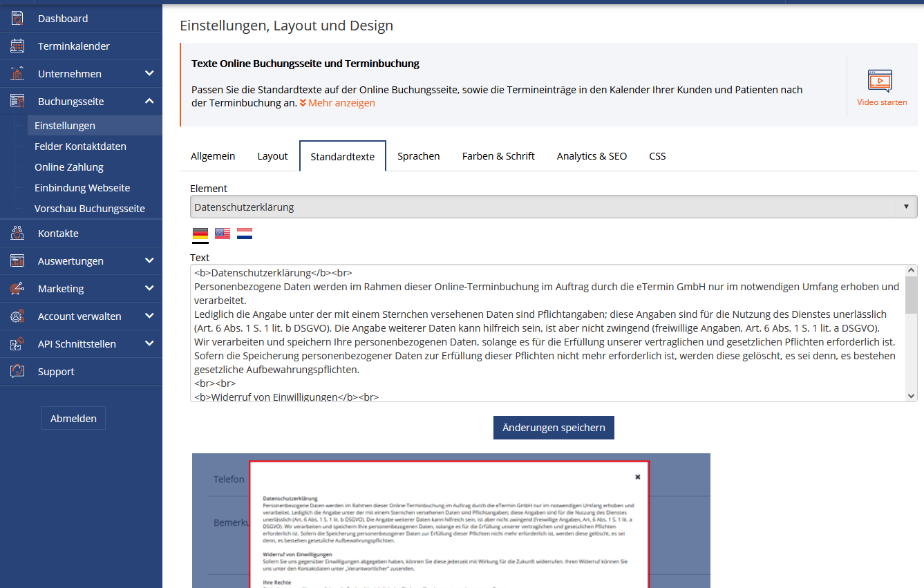Click the Datenschutzerklärung preview thumbnail
924x588 pixels.
(x=451, y=520)
